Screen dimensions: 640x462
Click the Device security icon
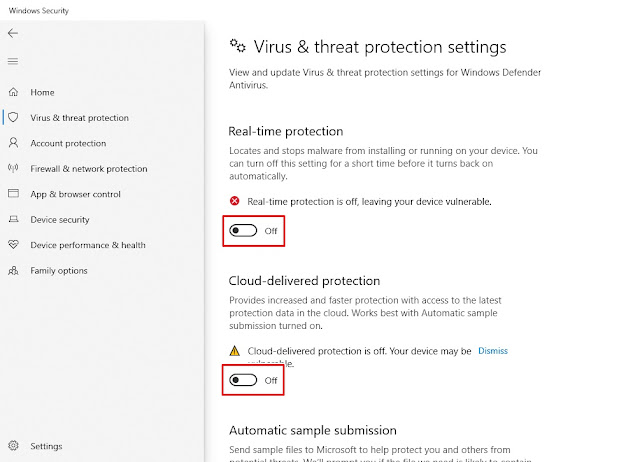(13, 220)
